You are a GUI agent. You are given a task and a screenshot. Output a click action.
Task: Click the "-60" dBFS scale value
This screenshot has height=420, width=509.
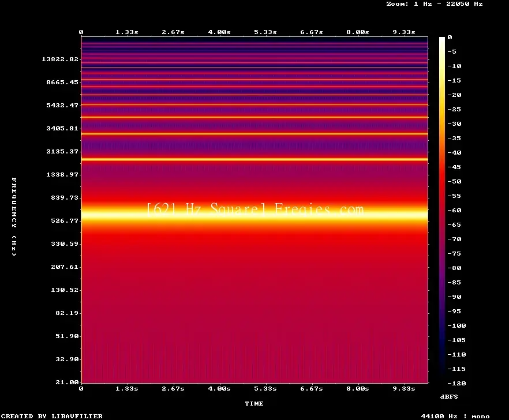454,211
